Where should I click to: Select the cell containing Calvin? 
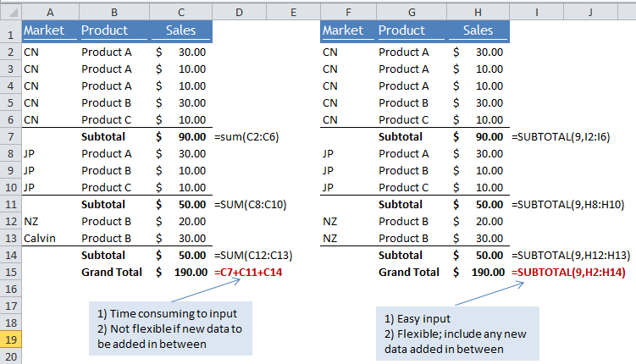41,238
